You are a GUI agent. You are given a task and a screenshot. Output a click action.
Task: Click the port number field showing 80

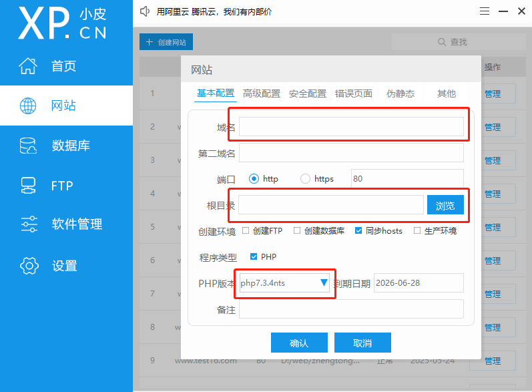407,178
